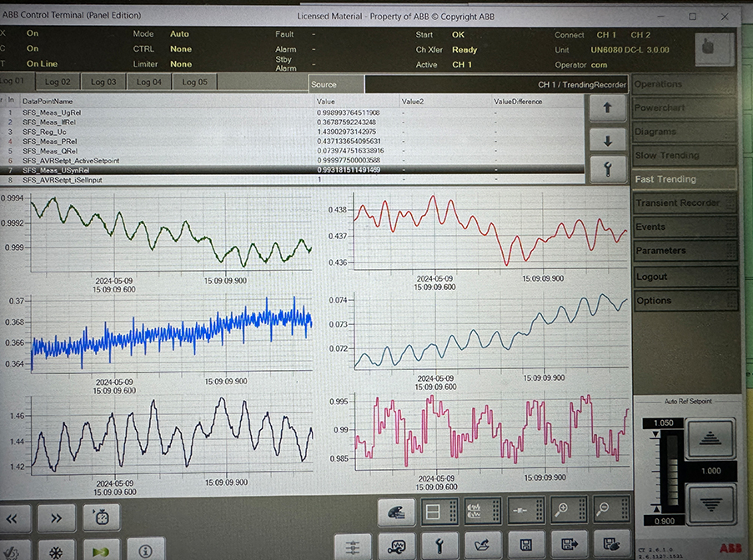Raise the Auto Ref Setpoint

tap(709, 436)
